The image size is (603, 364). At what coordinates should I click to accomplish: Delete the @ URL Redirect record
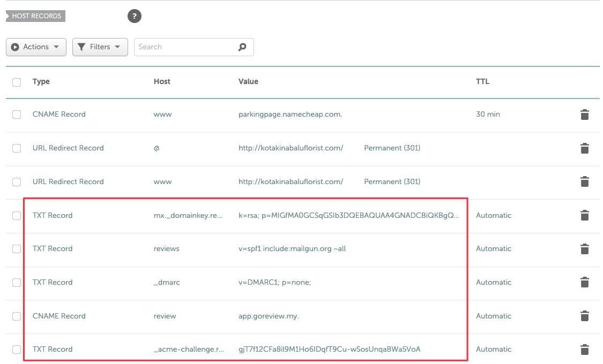(x=585, y=148)
